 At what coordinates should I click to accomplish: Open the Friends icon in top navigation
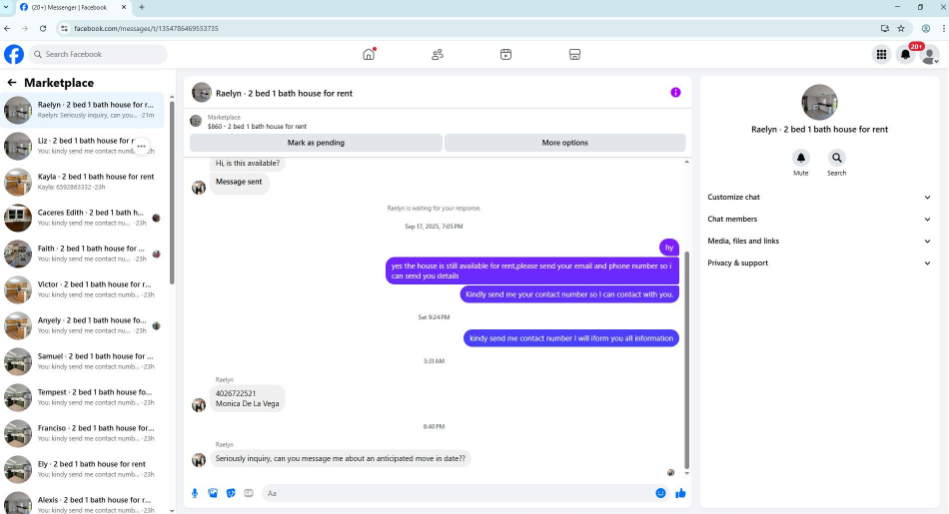click(x=437, y=54)
